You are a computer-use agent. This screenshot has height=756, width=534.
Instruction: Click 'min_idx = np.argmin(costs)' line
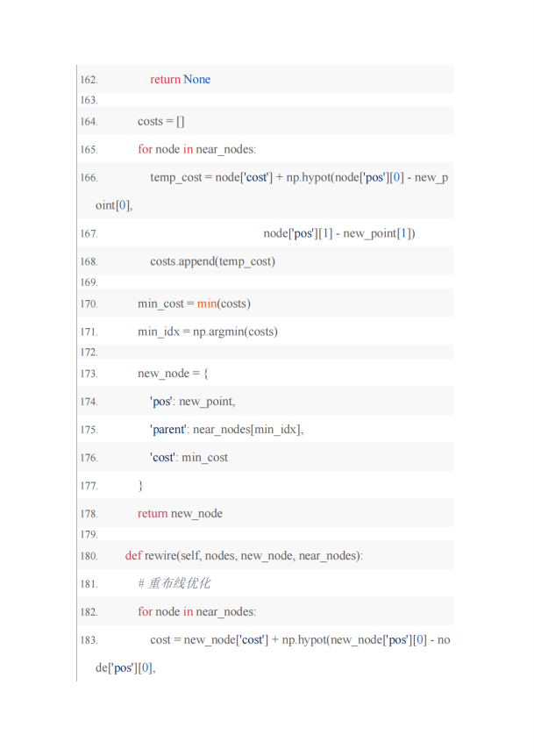pos(208,332)
